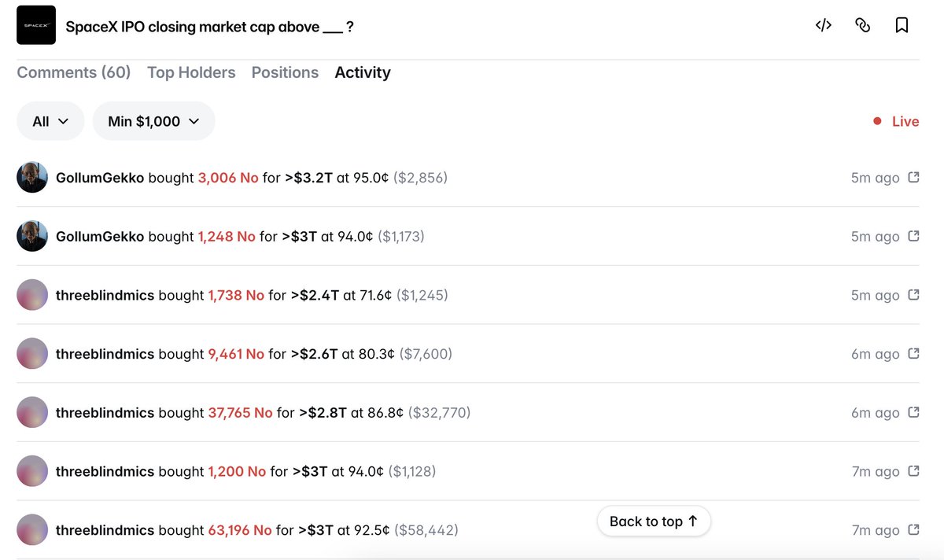
Task: Open threeblindmics profile on 1,200 No trade
Action: pyautogui.click(x=105, y=471)
